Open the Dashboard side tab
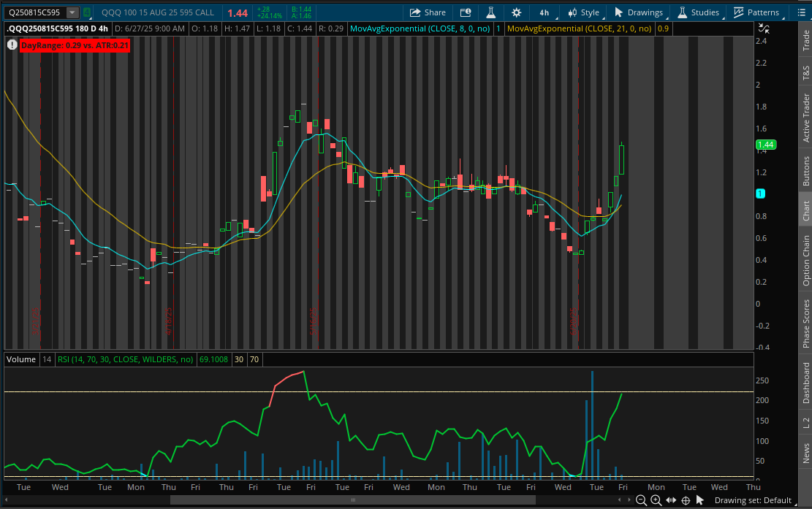Image resolution: width=812 pixels, height=509 pixels. (805, 383)
